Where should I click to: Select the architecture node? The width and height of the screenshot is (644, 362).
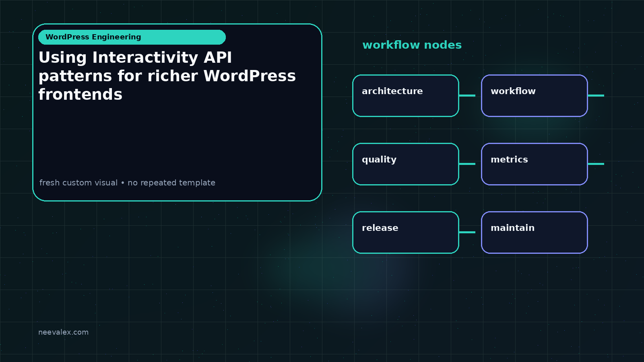tap(406, 96)
